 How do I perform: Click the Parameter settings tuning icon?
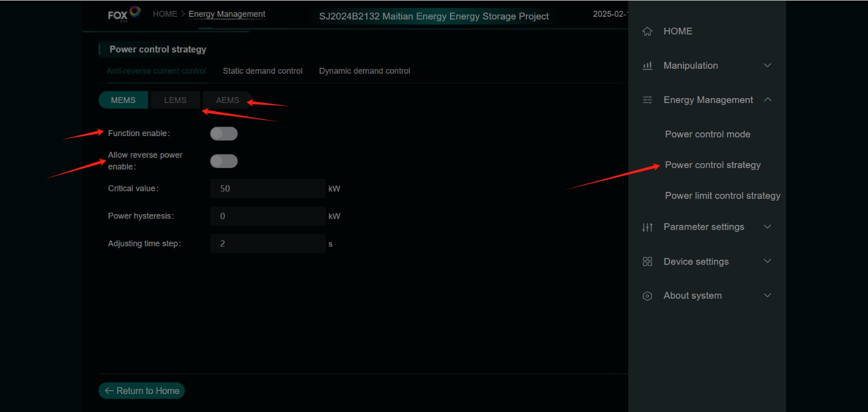[647, 227]
